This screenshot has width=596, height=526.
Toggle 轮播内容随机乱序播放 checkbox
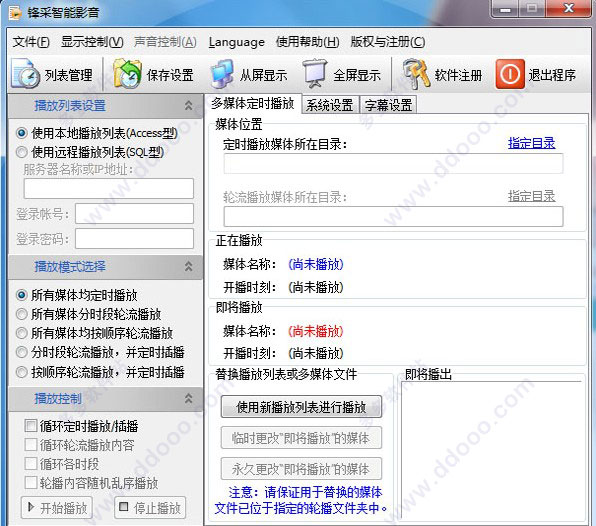pos(30,483)
